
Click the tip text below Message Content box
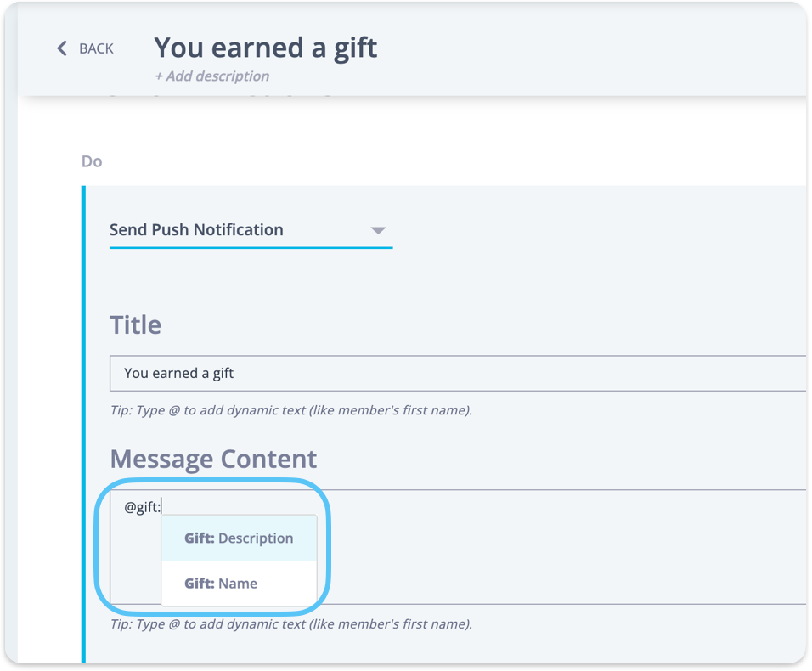(x=290, y=624)
